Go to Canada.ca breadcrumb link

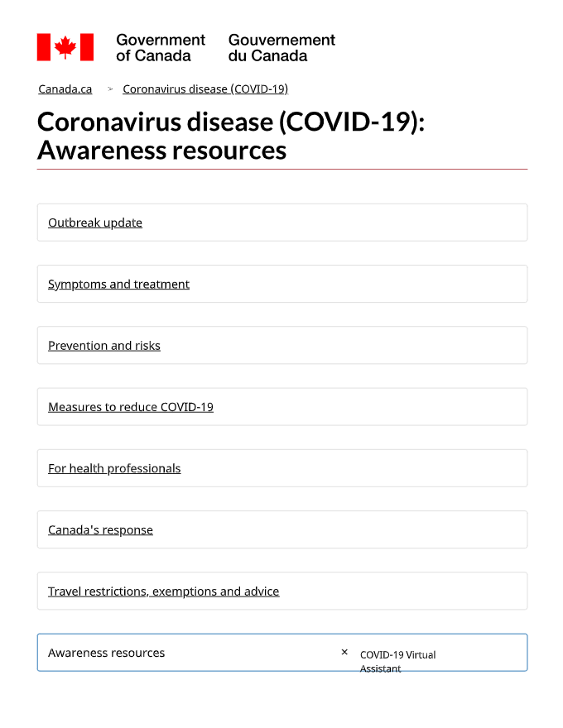point(65,89)
